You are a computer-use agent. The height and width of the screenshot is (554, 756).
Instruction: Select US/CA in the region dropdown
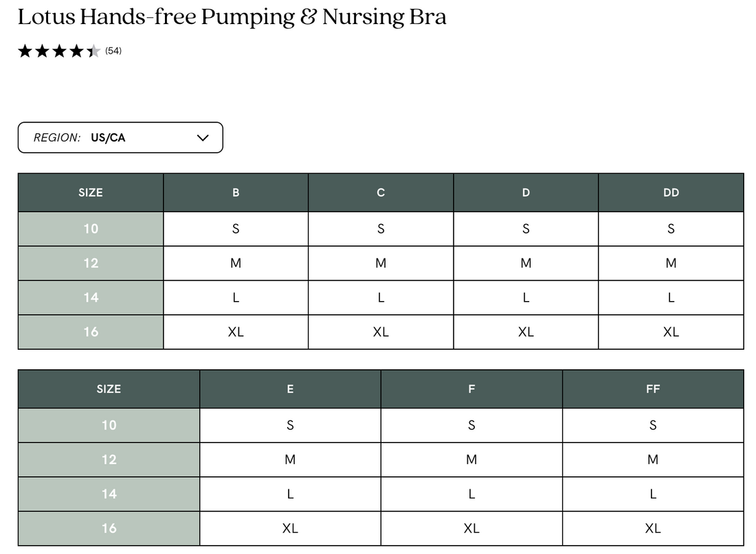coord(107,137)
